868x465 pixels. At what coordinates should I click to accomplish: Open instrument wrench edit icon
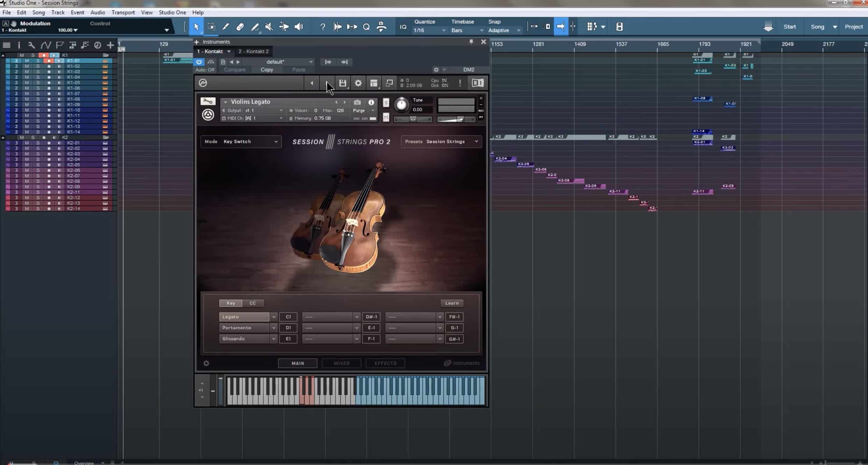(208, 101)
